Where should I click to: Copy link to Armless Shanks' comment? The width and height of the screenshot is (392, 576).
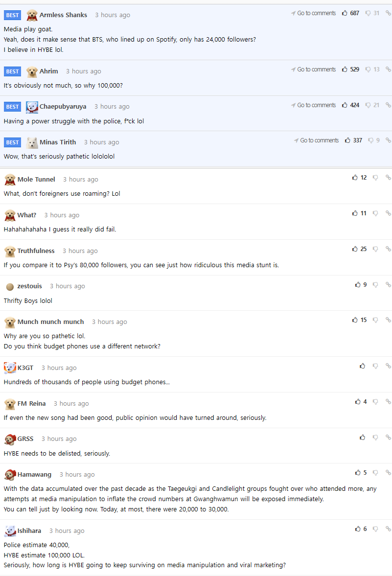click(388, 13)
